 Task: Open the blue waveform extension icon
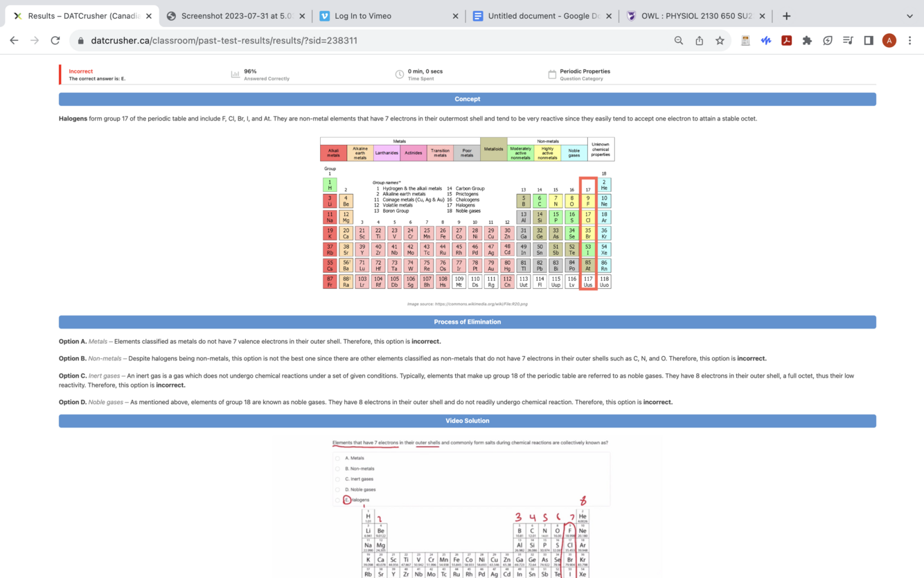click(766, 41)
